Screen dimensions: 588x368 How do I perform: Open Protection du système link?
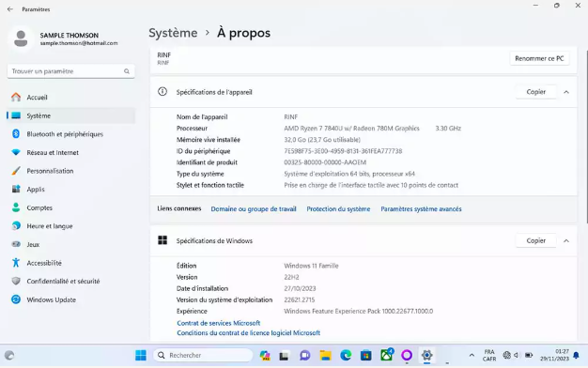click(x=338, y=209)
